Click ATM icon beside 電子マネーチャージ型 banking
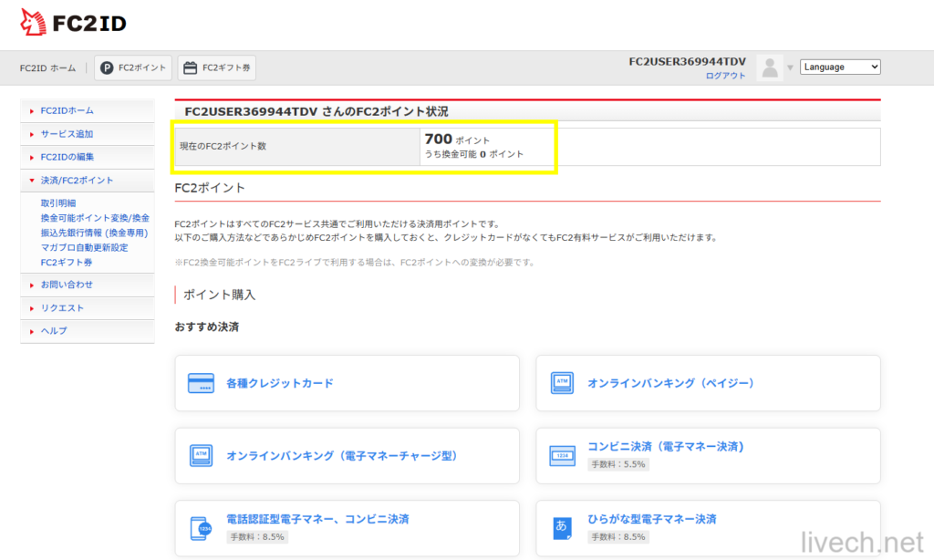The height and width of the screenshot is (560, 934). pos(201,456)
